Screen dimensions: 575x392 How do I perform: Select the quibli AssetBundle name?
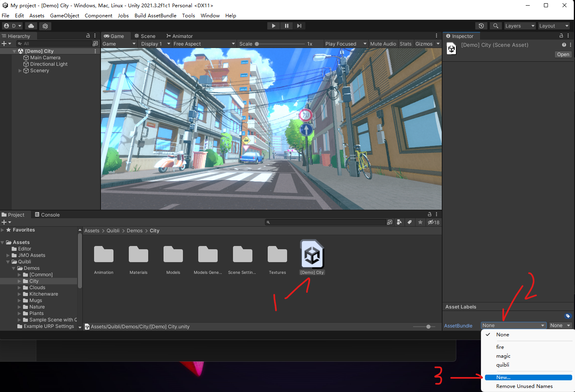[503, 365]
